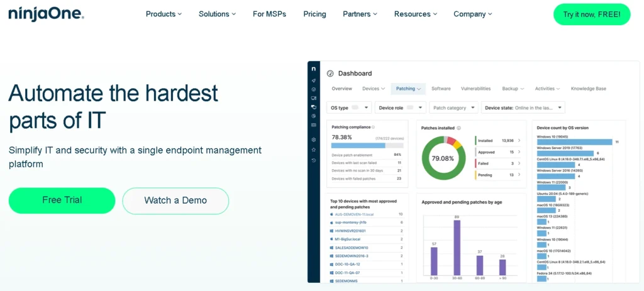Click the info icon beside Patching compliance
Image resolution: width=644 pixels, height=291 pixels.
(x=373, y=127)
